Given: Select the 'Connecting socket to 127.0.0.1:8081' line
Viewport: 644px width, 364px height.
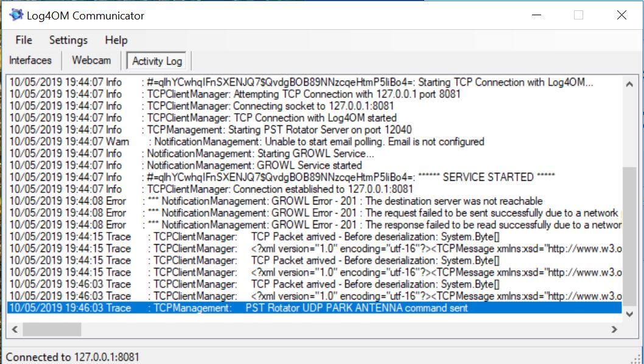Looking at the screenshot, I should [315, 106].
